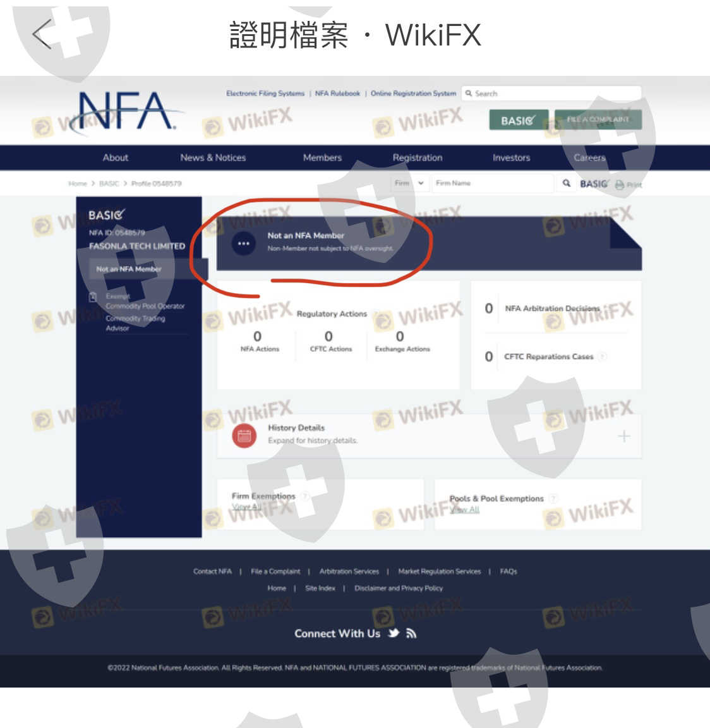Click View All under Pools & Pool Exemptions
Image resolution: width=710 pixels, height=728 pixels.
point(464,509)
